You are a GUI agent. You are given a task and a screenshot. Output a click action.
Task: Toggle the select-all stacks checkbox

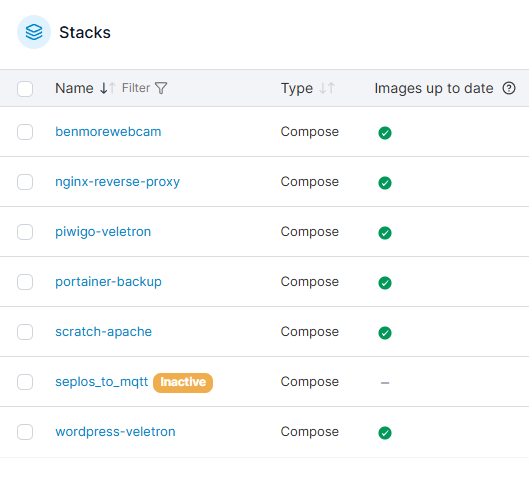pos(25,89)
